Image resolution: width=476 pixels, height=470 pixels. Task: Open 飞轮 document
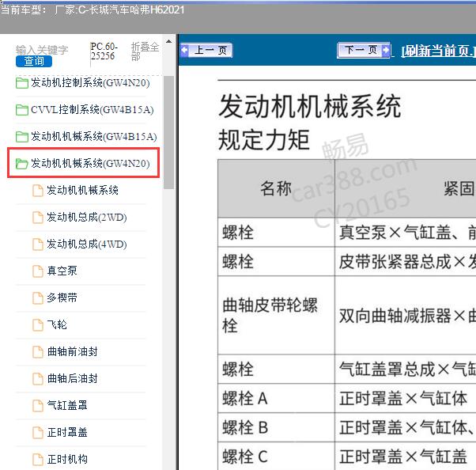coord(57,324)
